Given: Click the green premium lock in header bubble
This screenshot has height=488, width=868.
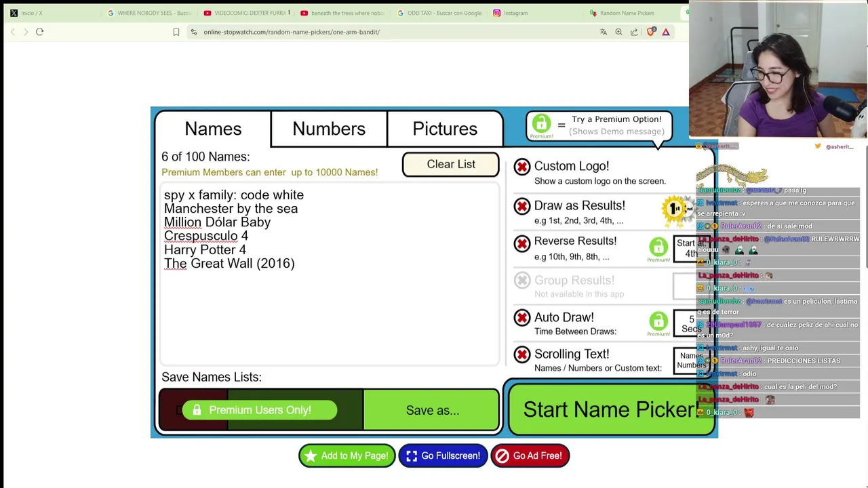Looking at the screenshot, I should coord(541,124).
